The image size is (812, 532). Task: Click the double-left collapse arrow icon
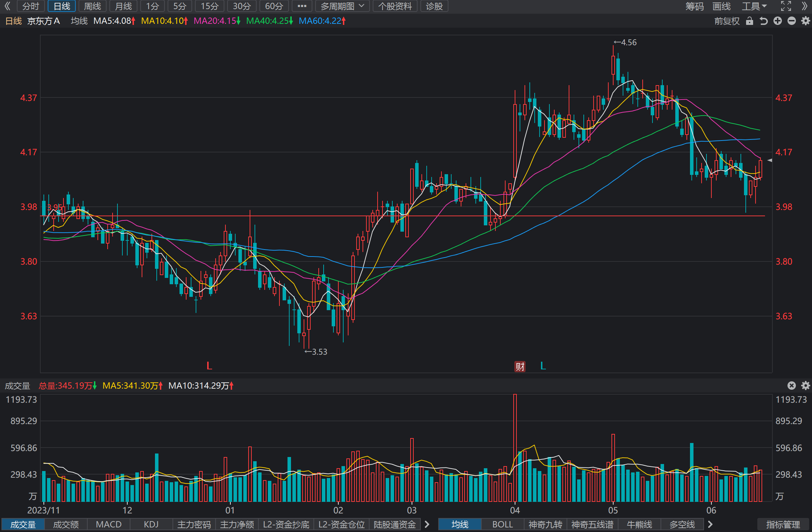7,6
